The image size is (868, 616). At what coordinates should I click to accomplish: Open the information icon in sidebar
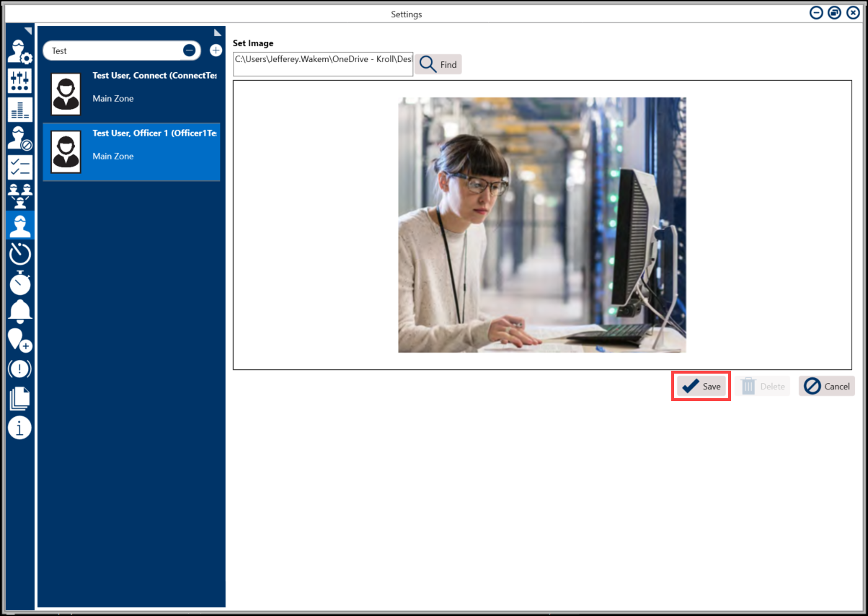19,427
